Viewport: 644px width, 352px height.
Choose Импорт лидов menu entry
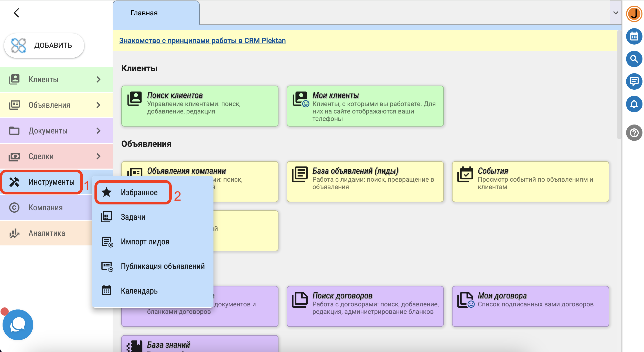145,242
